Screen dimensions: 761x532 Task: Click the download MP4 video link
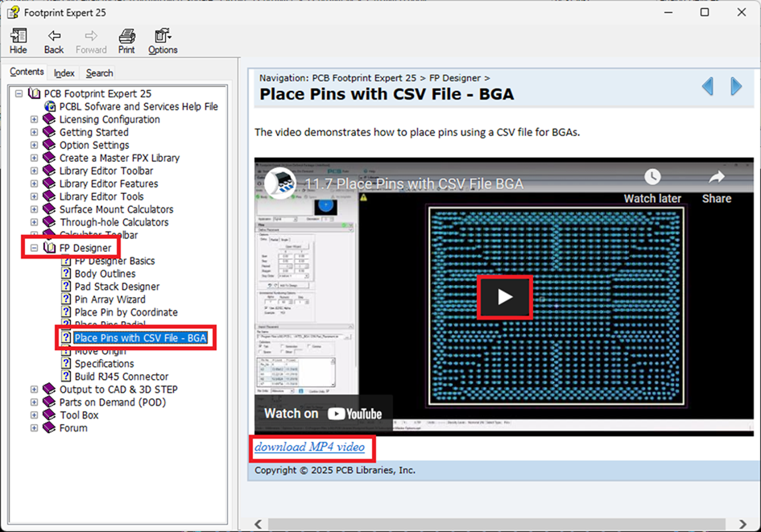[x=310, y=447]
